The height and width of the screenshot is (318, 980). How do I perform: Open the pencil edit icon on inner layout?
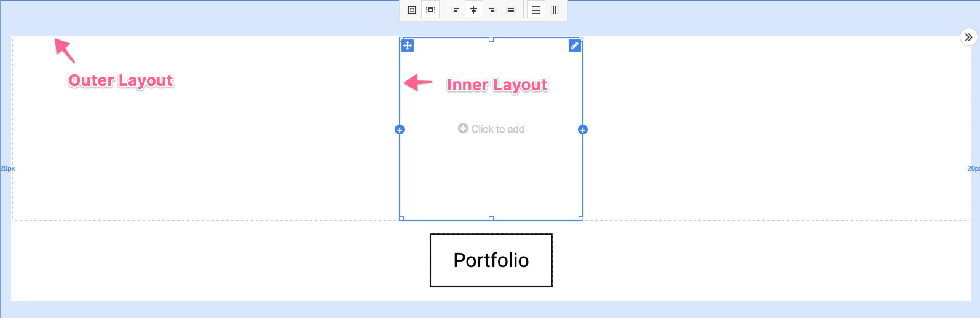coord(575,45)
